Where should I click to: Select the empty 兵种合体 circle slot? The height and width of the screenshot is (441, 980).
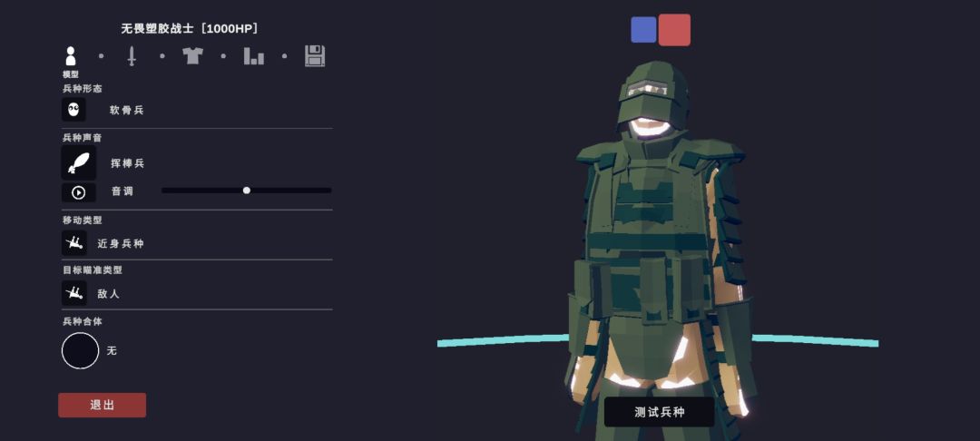coord(80,350)
